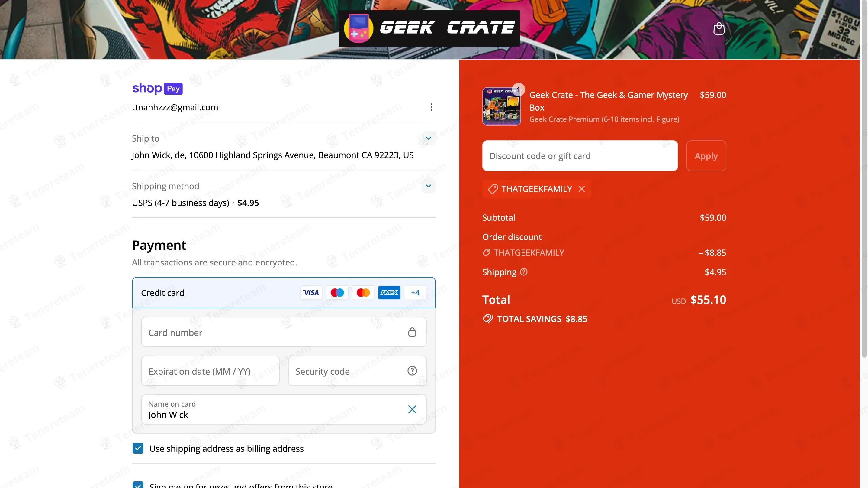
Task: Click the Shop Pay logo
Action: 157,88
